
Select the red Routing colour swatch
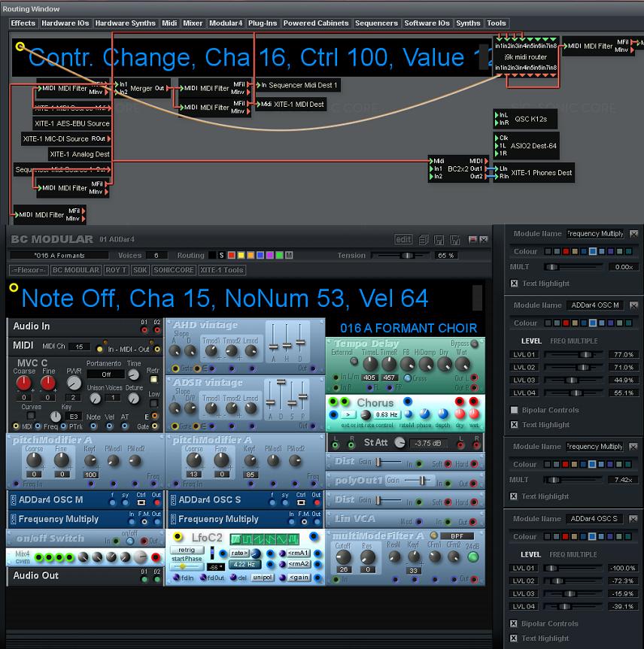(232, 256)
